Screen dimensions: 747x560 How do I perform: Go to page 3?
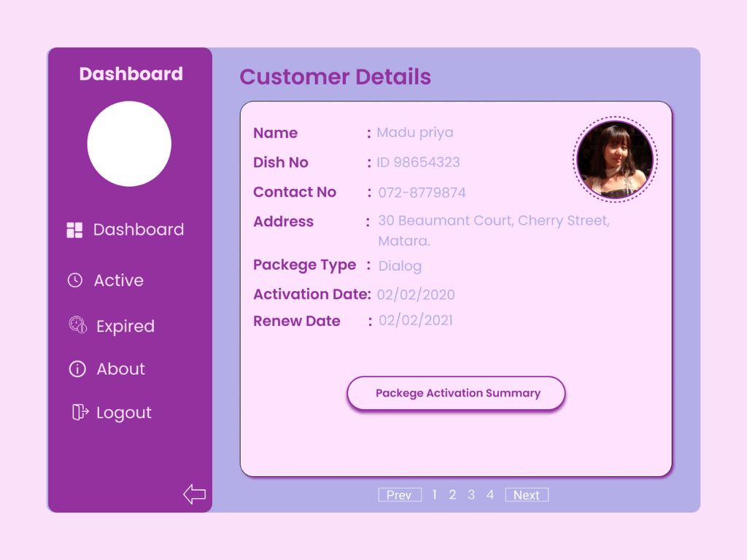(471, 495)
